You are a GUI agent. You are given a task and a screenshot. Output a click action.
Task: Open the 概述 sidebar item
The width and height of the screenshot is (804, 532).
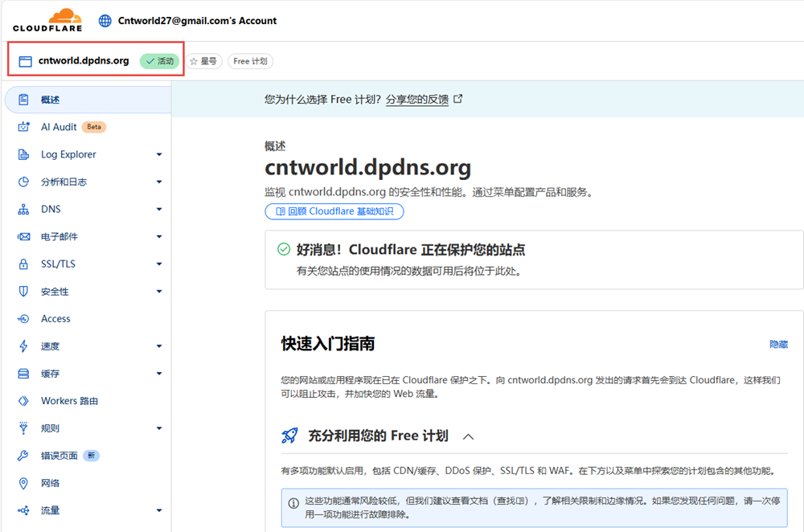point(88,100)
